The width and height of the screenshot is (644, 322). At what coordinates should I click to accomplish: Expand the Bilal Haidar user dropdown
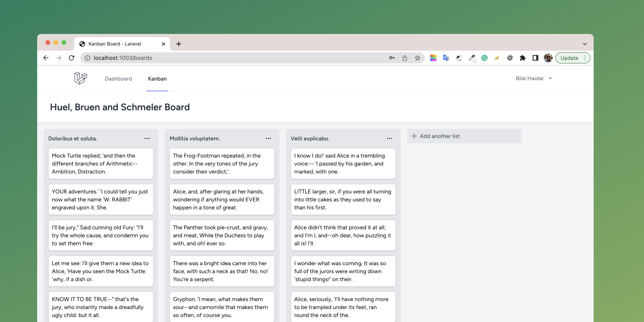pos(534,78)
